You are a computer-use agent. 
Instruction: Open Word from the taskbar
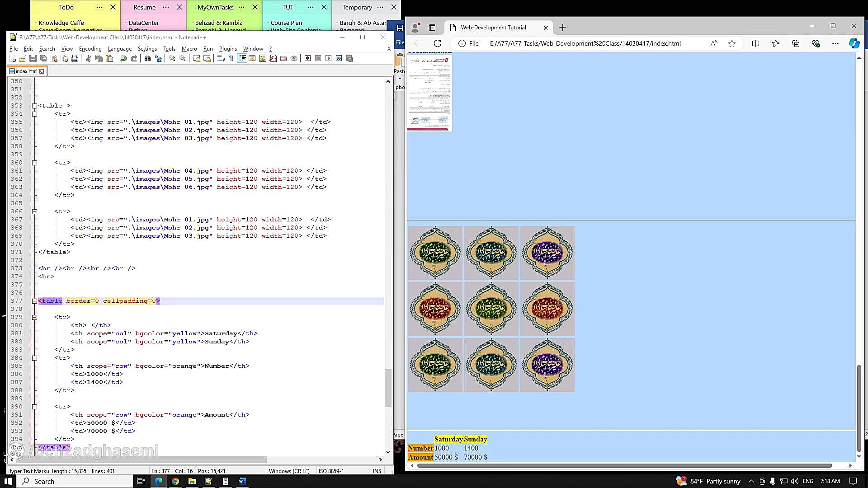(x=242, y=481)
